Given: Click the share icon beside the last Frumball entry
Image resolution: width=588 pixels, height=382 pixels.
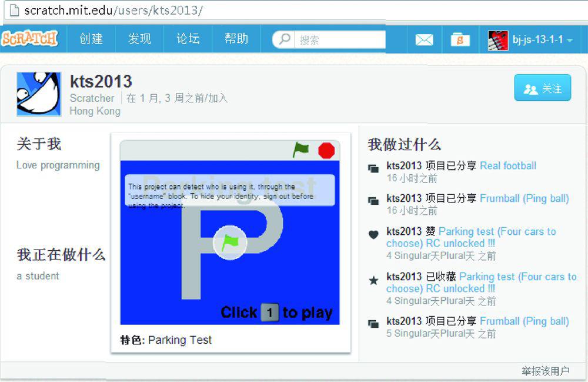Looking at the screenshot, I should tap(373, 324).
